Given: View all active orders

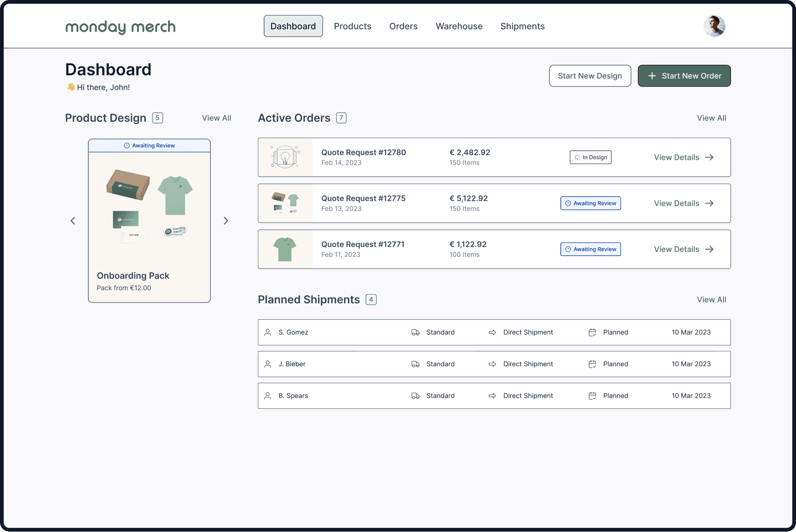Looking at the screenshot, I should pyautogui.click(x=711, y=118).
